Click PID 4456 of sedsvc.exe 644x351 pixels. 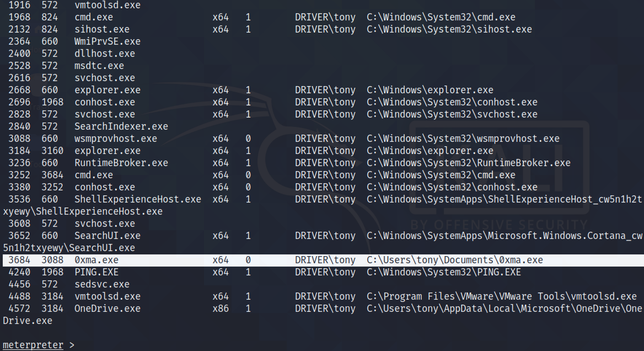click(x=19, y=284)
